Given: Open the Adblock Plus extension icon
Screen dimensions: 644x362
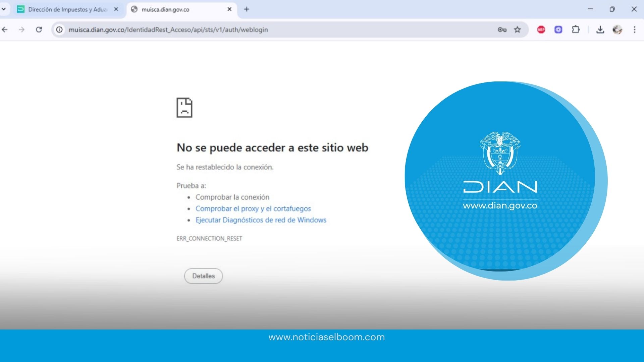Looking at the screenshot, I should (541, 29).
